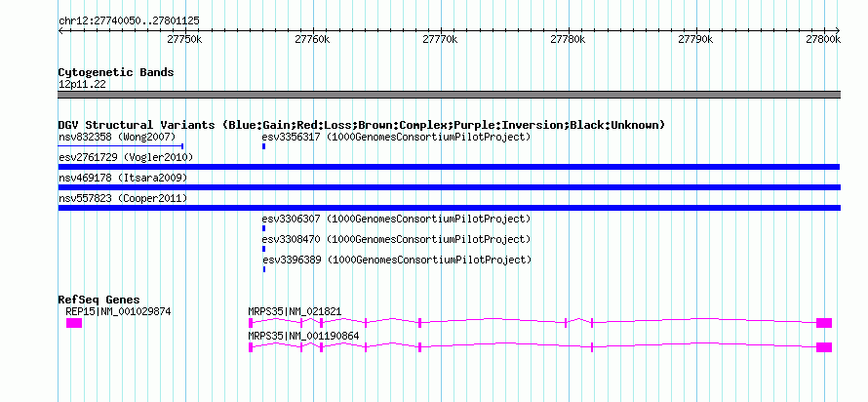Click the blue nsv557823 gain bar
This screenshot has height=402, width=868.
(449, 208)
